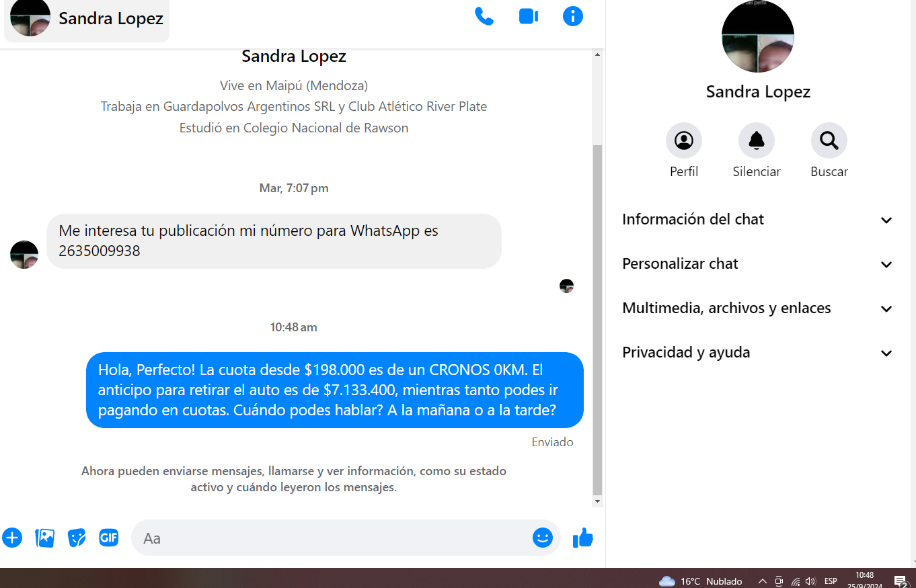Viewport: 916px width, 588px height.
Task: Start a video call from chat header
Action: (529, 16)
